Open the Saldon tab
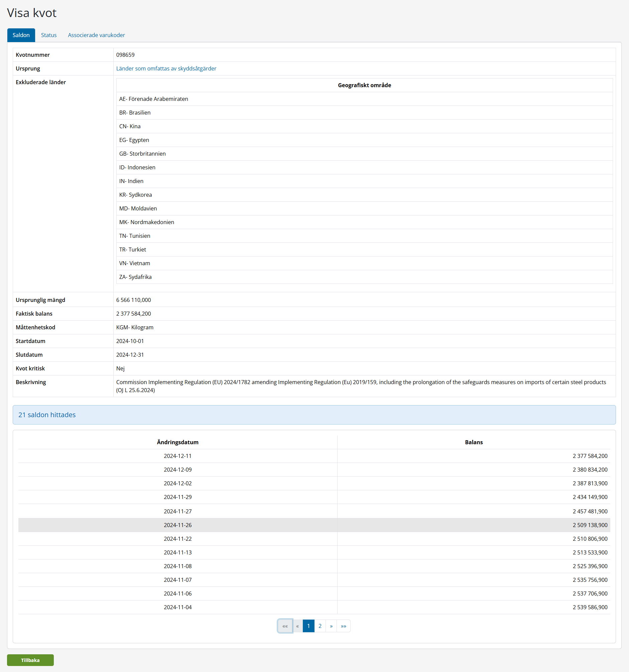 click(21, 35)
